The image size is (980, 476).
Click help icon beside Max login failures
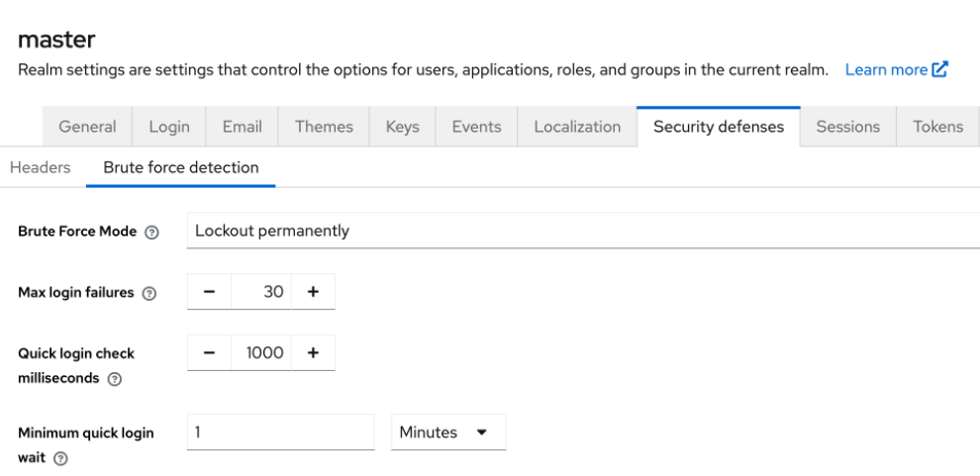pos(149,293)
